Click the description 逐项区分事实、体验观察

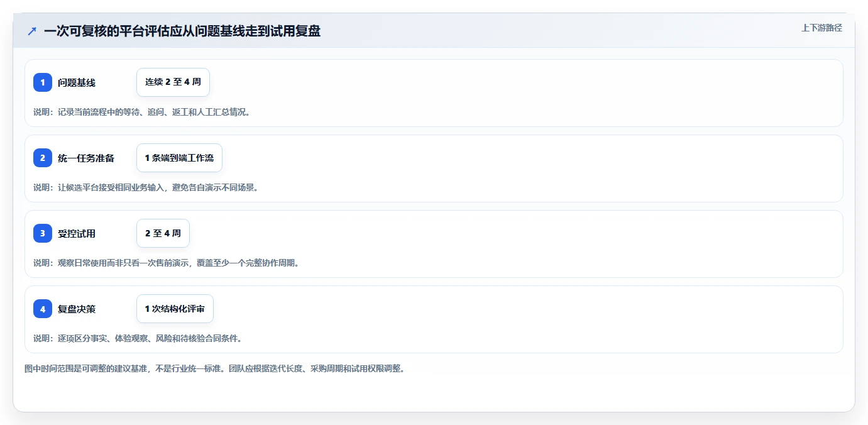138,338
